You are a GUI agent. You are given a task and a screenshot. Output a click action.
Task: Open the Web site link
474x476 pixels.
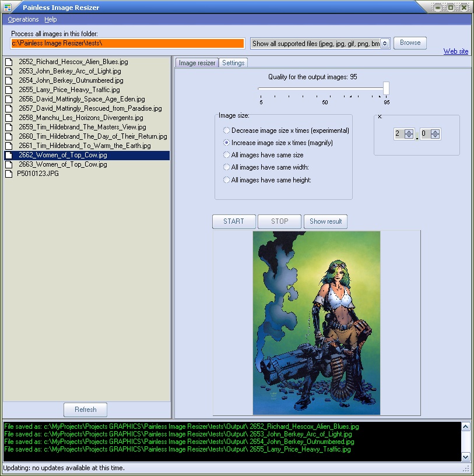tap(456, 51)
